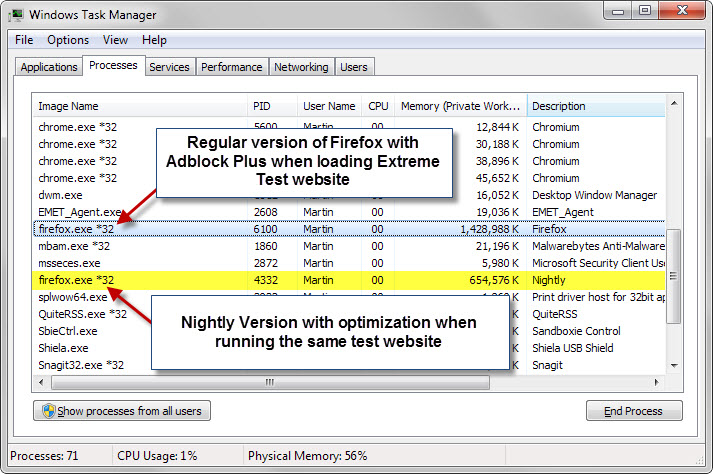The image size is (713, 474).
Task: Click the 21,196 K memory value
Action: pos(497,246)
